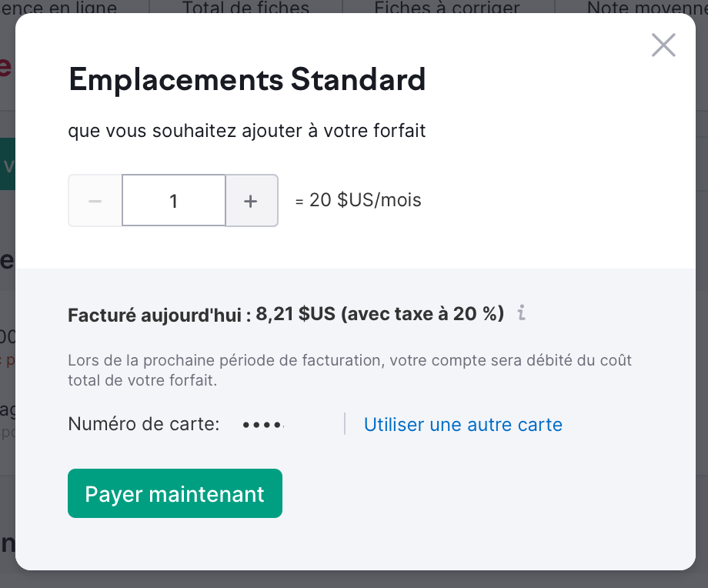The height and width of the screenshot is (588, 708).
Task: Click the 20 $US/mois price text
Action: click(x=365, y=201)
